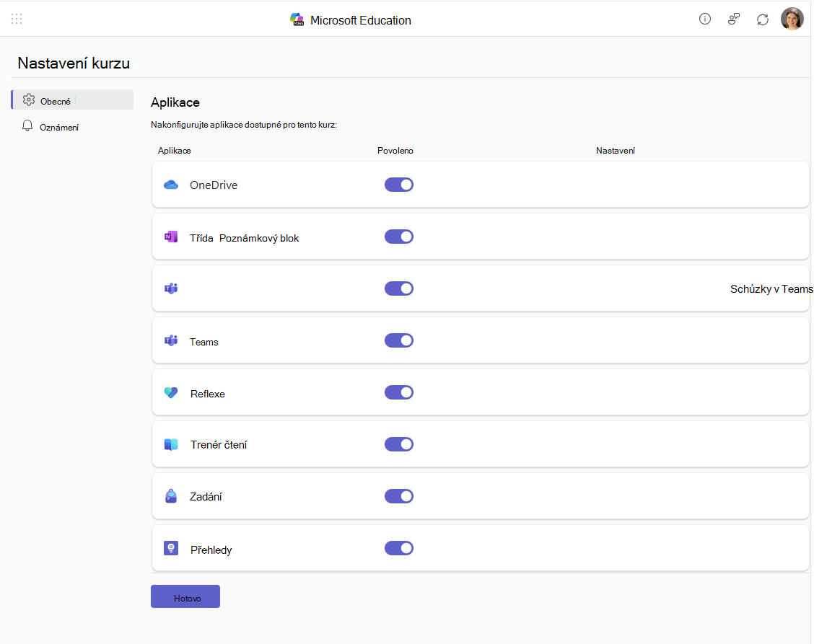Image resolution: width=814 pixels, height=644 pixels.
Task: Open Schůzky v Teams setting link
Action: [x=771, y=289]
